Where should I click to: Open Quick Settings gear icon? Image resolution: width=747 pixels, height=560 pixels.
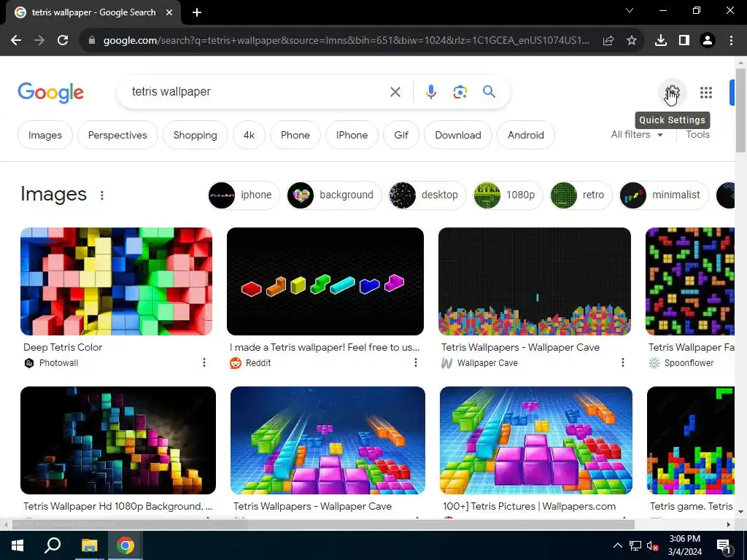click(672, 92)
